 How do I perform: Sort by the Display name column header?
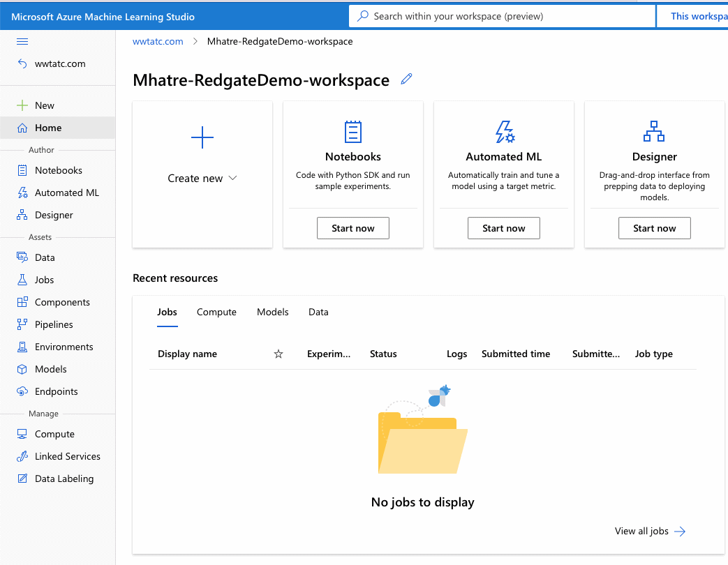(188, 354)
